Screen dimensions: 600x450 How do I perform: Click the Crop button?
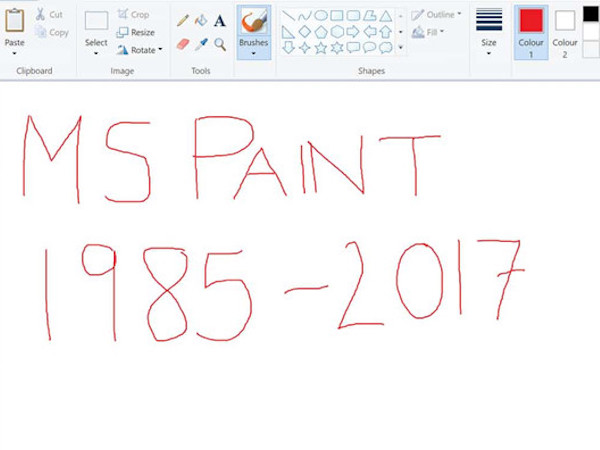click(133, 15)
